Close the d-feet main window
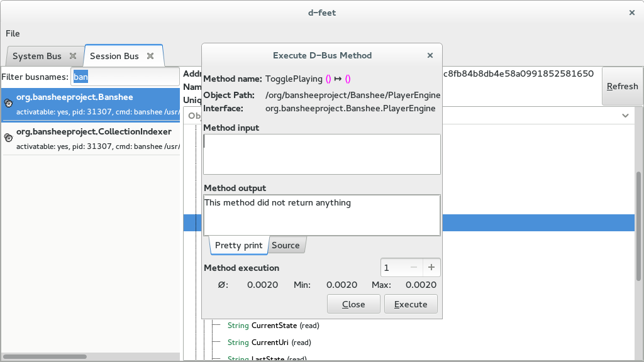 632,13
